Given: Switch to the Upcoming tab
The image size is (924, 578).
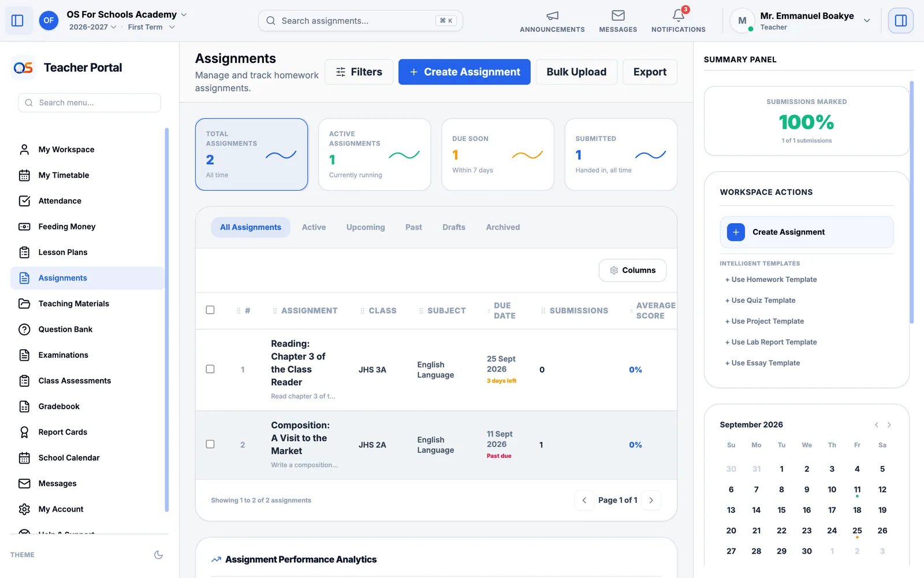Looking at the screenshot, I should point(366,227).
